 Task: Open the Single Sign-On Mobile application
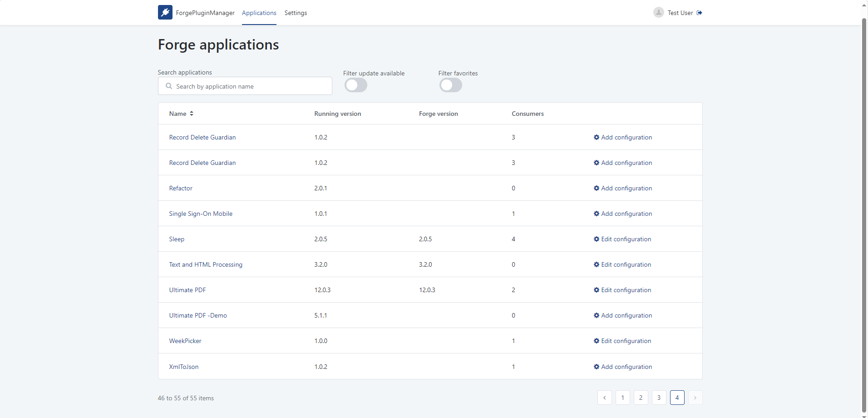click(x=201, y=214)
